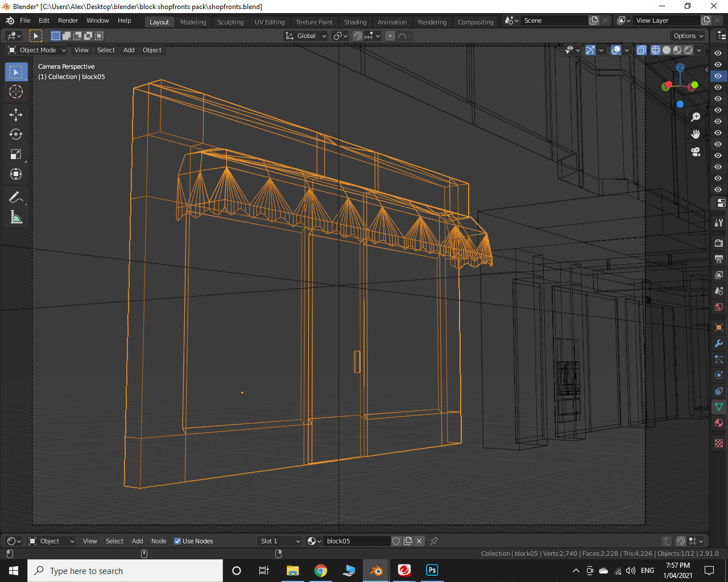Pick the Move tool

[16, 114]
